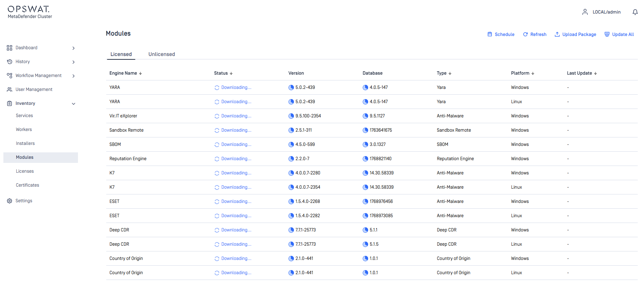Image resolution: width=644 pixels, height=283 pixels.
Task: Open the Upload Package dialog
Action: tap(575, 35)
